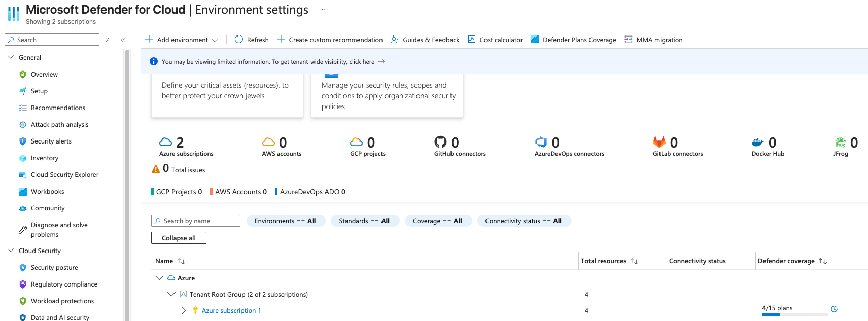Open Diagnose and solve problems wrench icon

(x=23, y=230)
